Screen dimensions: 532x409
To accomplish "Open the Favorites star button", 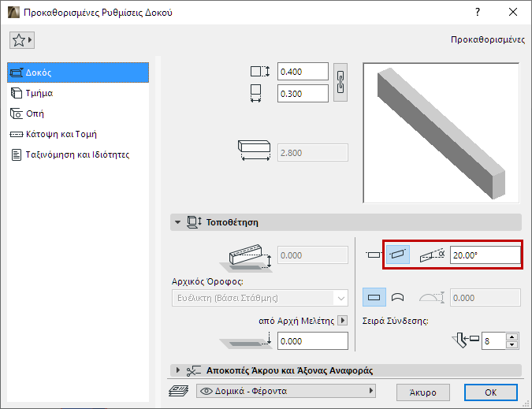I will pyautogui.click(x=22, y=40).
